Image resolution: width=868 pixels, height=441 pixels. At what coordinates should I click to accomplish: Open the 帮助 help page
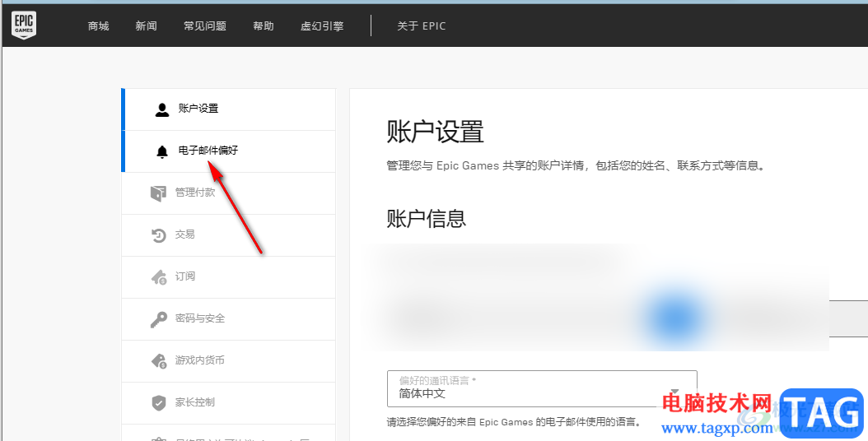[x=264, y=26]
